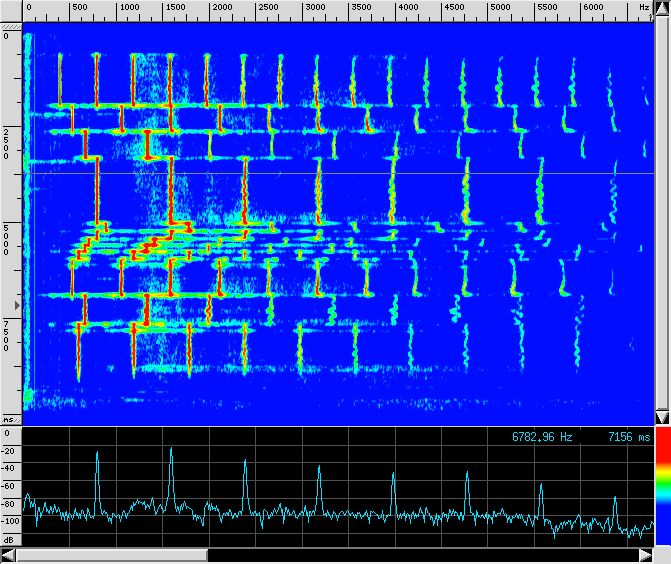Click the vertical scrollbar down arrow
This screenshot has height=564, width=671.
(661, 417)
